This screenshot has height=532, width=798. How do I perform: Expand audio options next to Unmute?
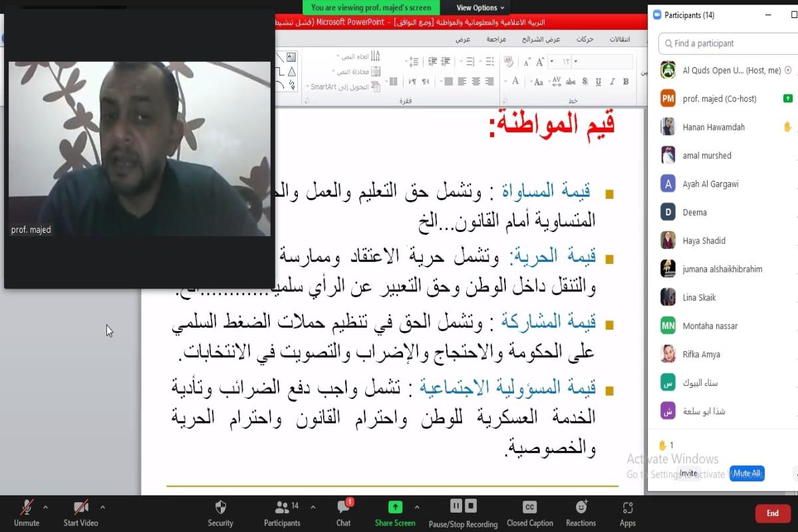point(45,507)
